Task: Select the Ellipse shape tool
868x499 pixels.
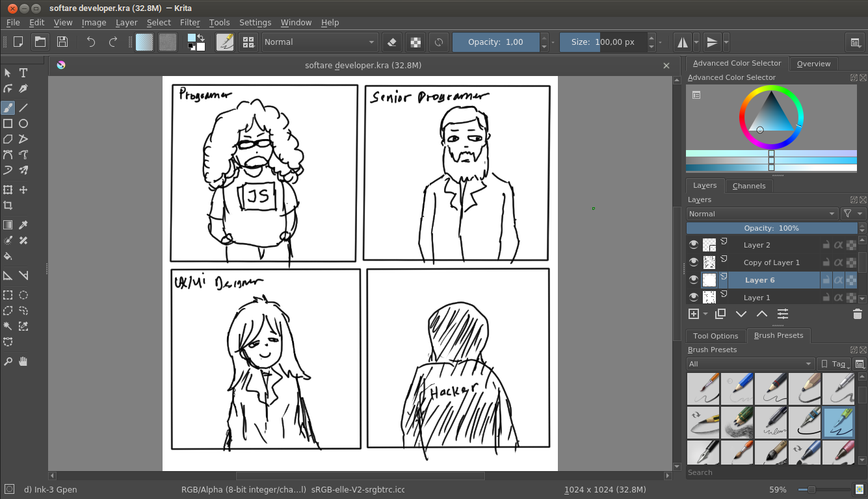Action: (x=23, y=123)
